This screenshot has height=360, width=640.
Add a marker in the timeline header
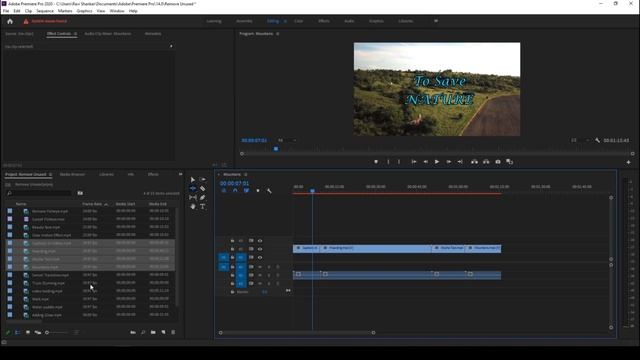tap(258, 191)
